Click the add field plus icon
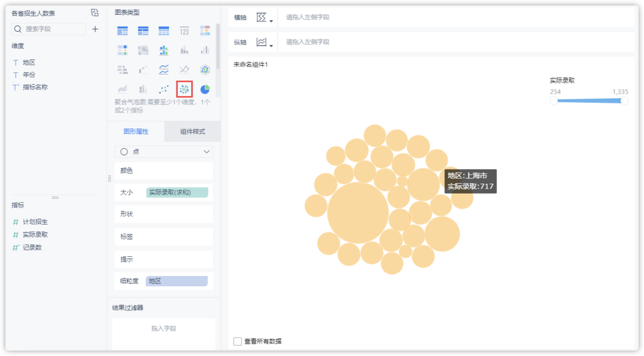This screenshot has width=644, height=356. [x=95, y=29]
